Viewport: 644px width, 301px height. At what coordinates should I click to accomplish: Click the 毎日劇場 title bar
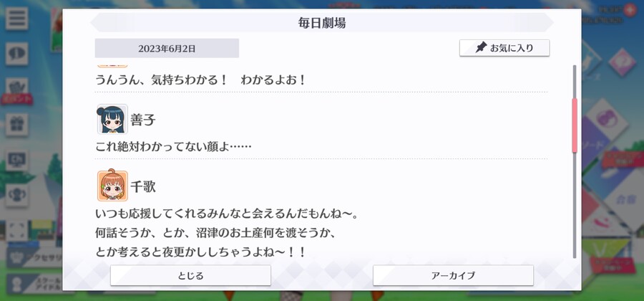coord(322,23)
